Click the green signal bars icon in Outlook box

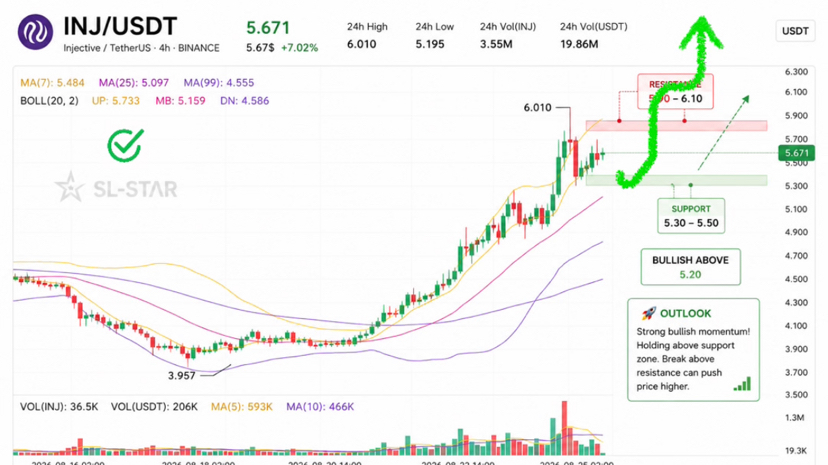(742, 384)
